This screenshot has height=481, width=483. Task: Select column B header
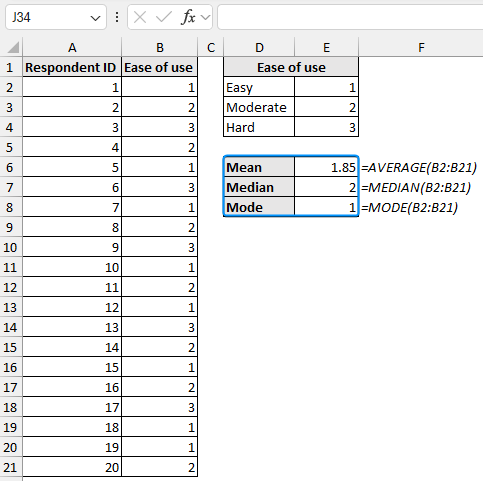click(x=160, y=48)
